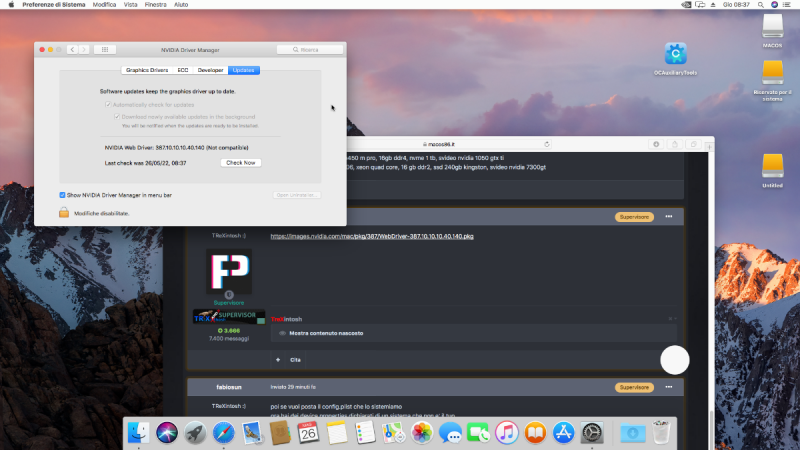This screenshot has width=800, height=450.
Task: Click fabiosun username in forum post
Action: [x=229, y=387]
